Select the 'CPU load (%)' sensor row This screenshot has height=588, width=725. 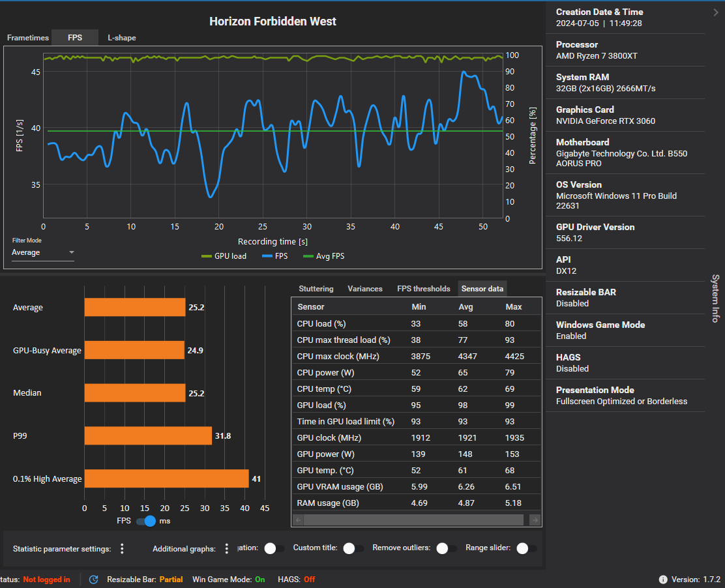coord(416,323)
